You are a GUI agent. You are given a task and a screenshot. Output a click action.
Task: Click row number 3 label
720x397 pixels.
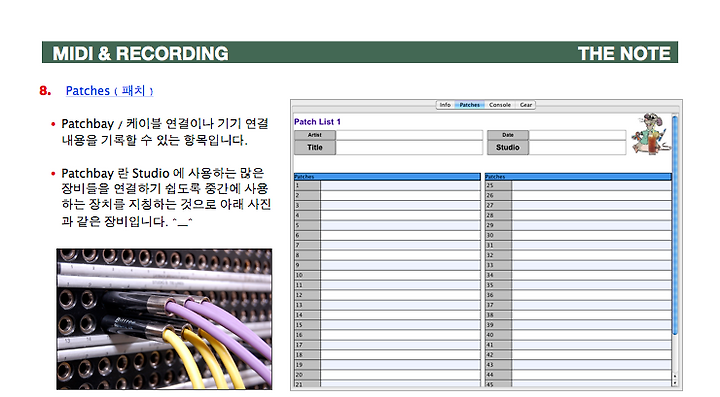click(307, 206)
